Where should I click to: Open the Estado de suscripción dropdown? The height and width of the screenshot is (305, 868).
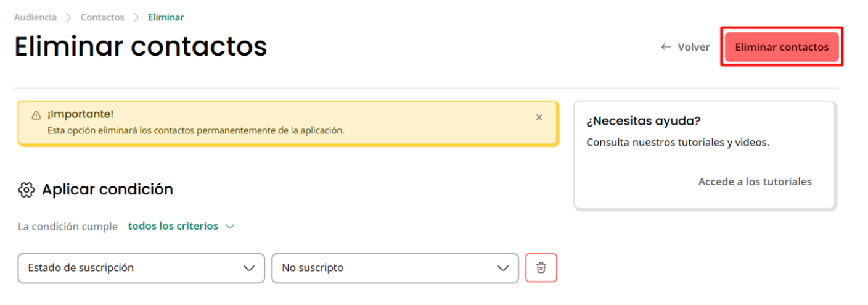[x=141, y=268]
